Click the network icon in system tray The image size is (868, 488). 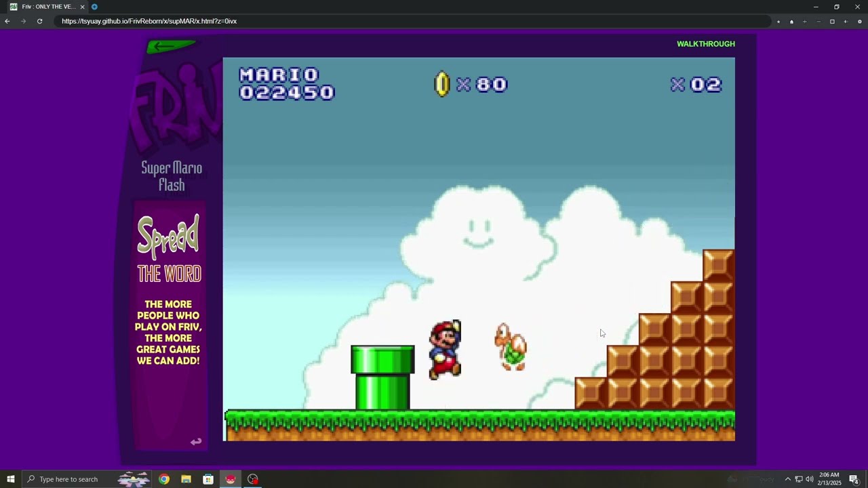click(x=799, y=479)
